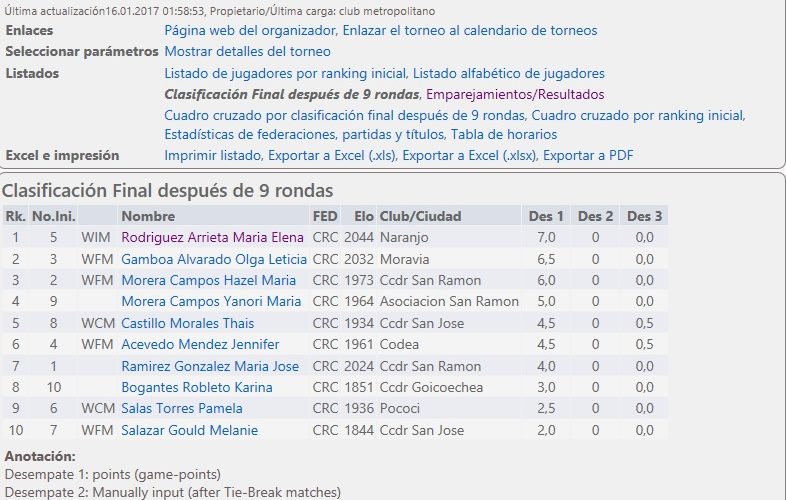Screen dimensions: 786x500
Task: Open Emparejamientos/Resultados link
Action: pos(515,95)
